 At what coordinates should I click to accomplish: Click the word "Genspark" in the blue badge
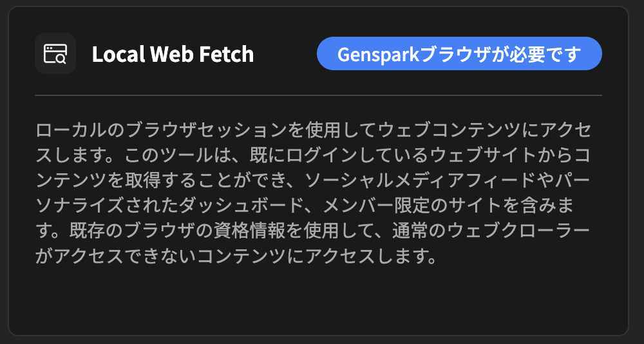[x=378, y=54]
